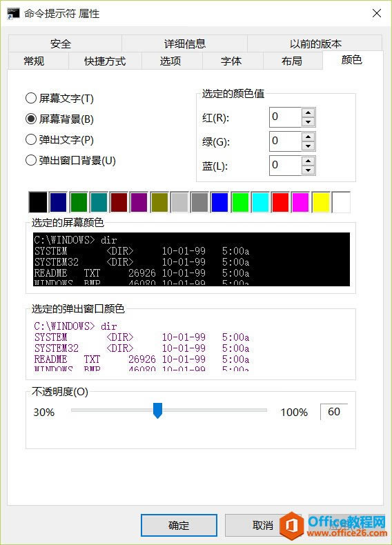Increase the 蓝(L) value with up arrow
Image resolution: width=392 pixels, height=545 pixels.
(x=308, y=161)
